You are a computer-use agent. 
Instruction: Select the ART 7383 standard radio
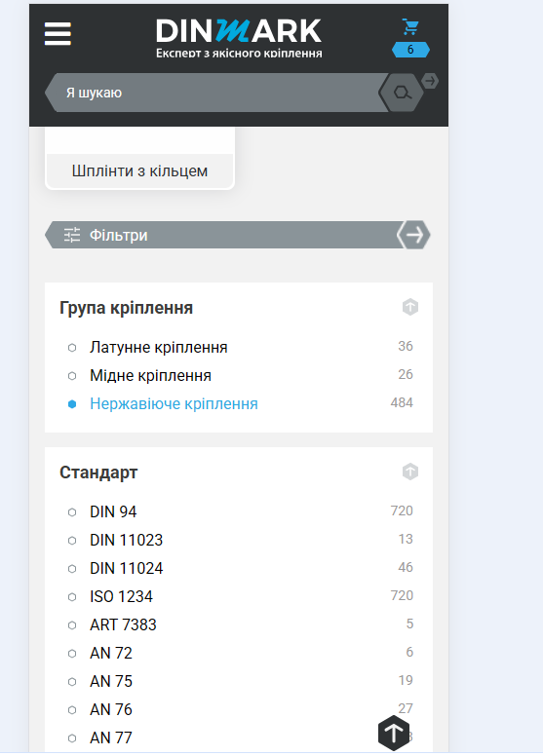pyautogui.click(x=72, y=625)
